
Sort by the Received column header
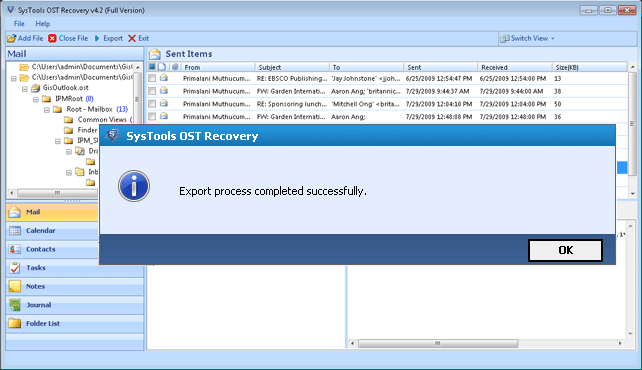tap(515, 67)
